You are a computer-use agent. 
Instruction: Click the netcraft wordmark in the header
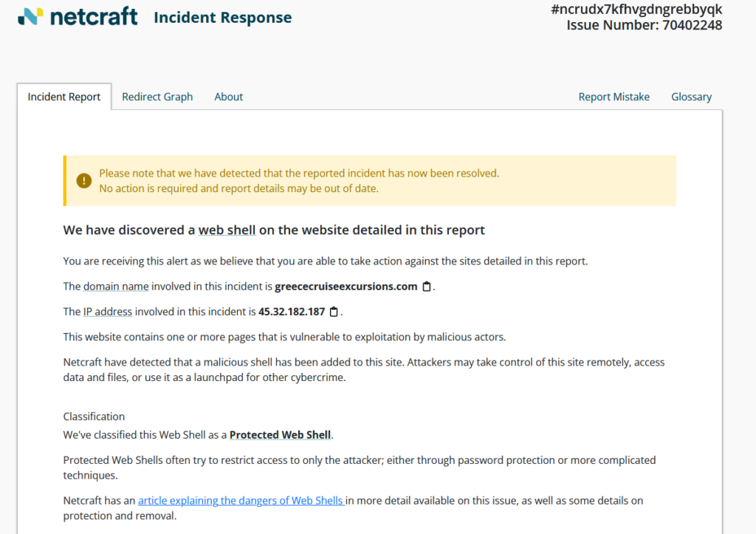pyautogui.click(x=94, y=16)
